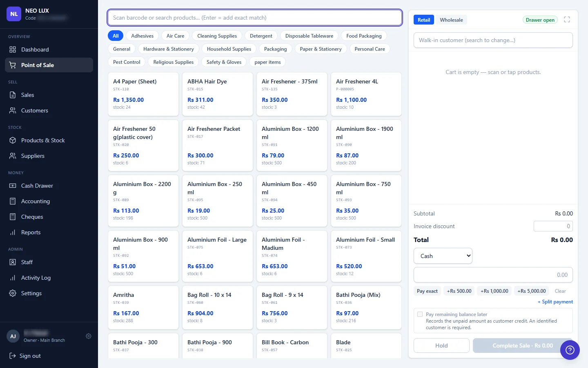Click the gear icon beside the user profile

coord(89,336)
